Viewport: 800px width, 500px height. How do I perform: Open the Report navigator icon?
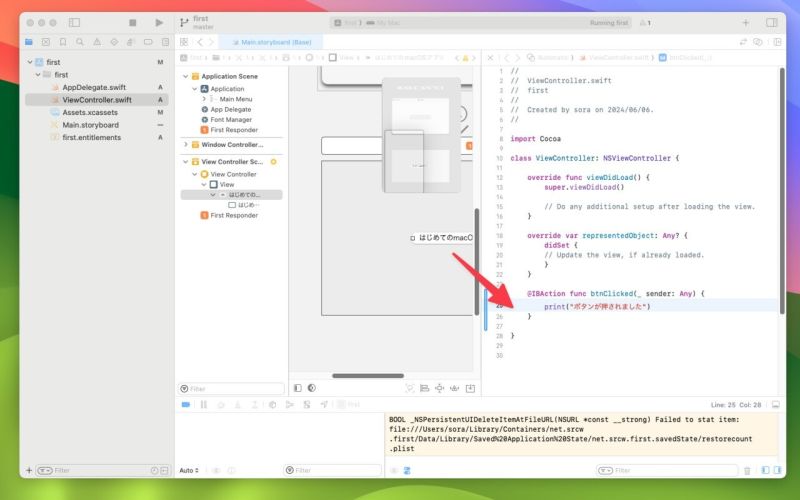tap(165, 42)
